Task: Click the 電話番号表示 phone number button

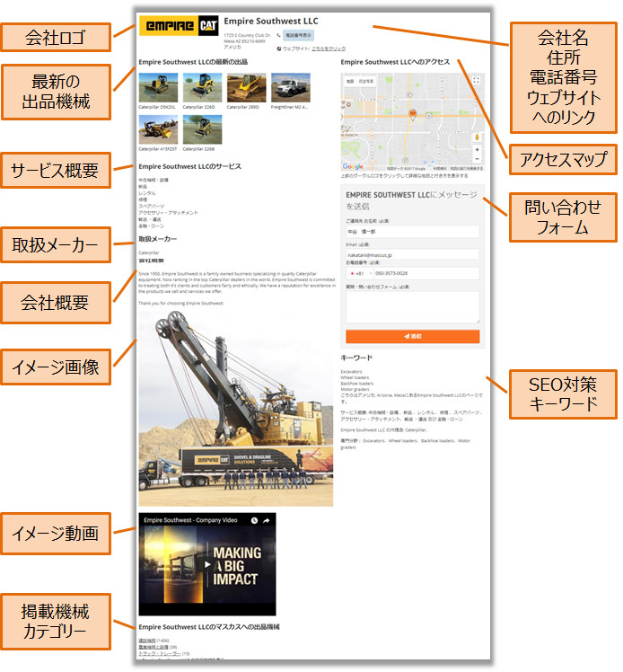Action: point(298,35)
